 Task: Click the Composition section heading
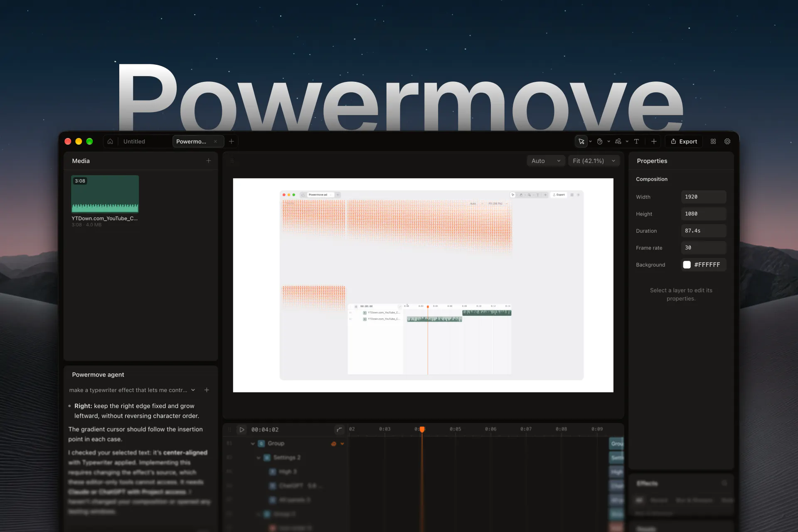[651, 179]
